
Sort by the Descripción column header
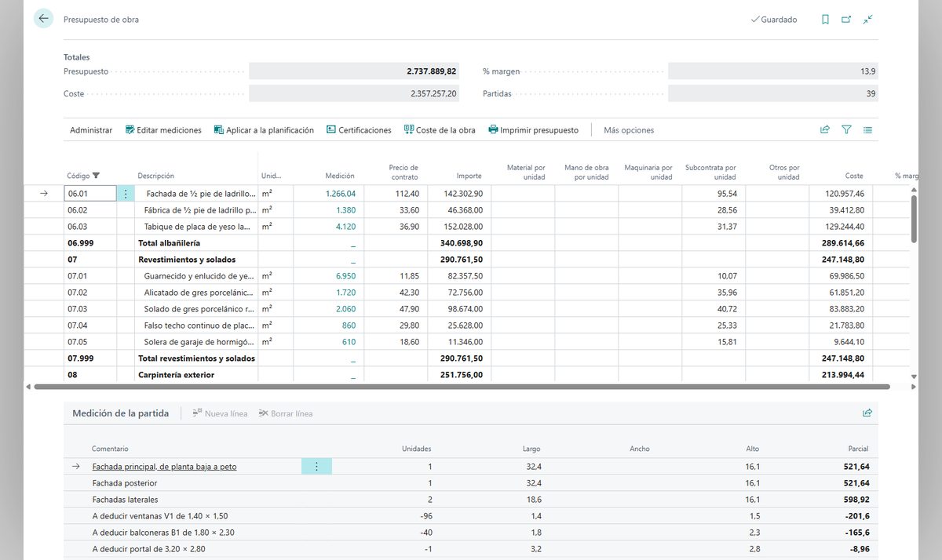pos(156,176)
